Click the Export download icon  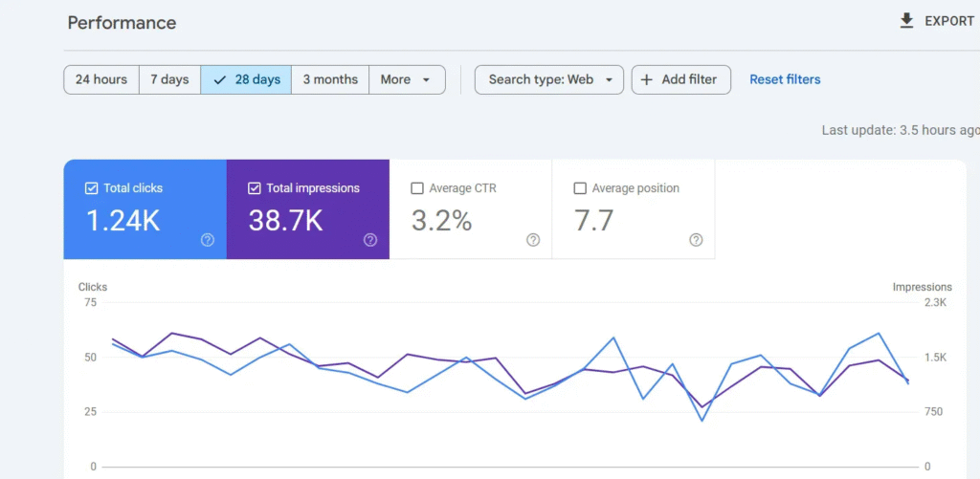tap(906, 21)
